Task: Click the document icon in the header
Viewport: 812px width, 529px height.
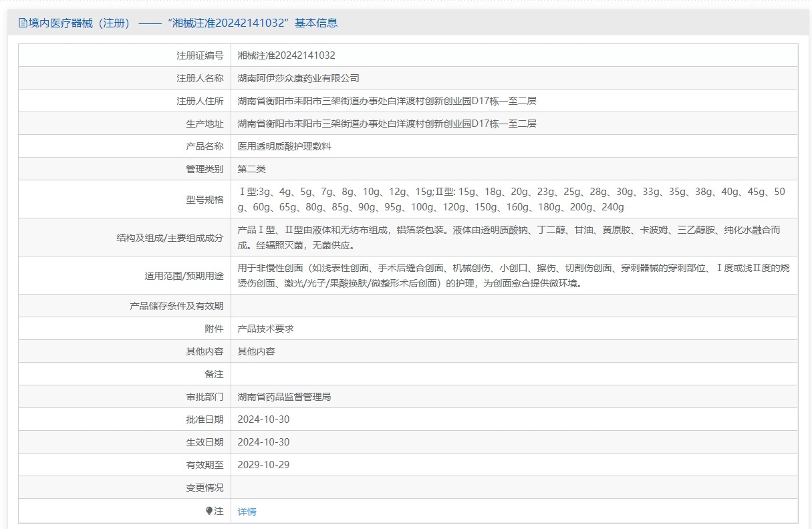Action: click(x=23, y=23)
